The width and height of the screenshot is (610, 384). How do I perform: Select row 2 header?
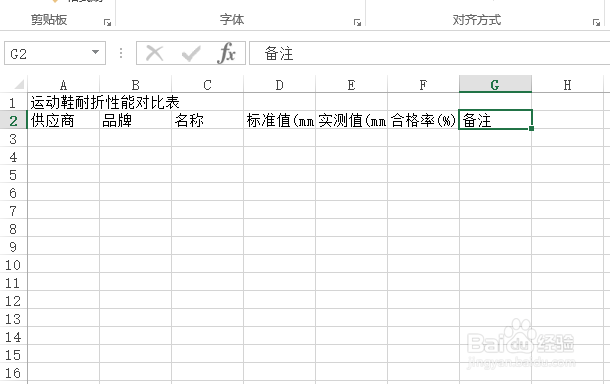(13, 121)
